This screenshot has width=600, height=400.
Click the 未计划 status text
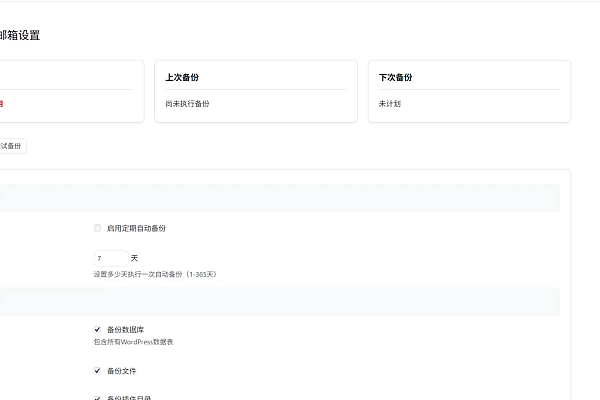(390, 104)
